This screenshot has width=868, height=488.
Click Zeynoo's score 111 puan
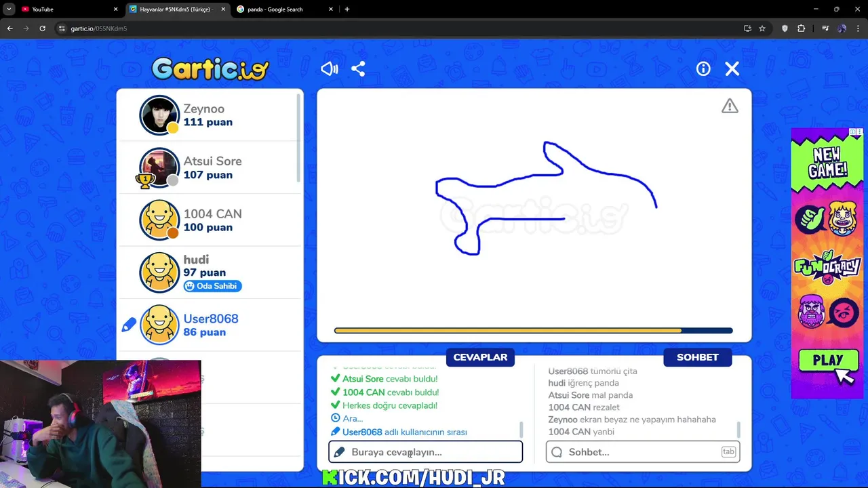[x=208, y=122]
